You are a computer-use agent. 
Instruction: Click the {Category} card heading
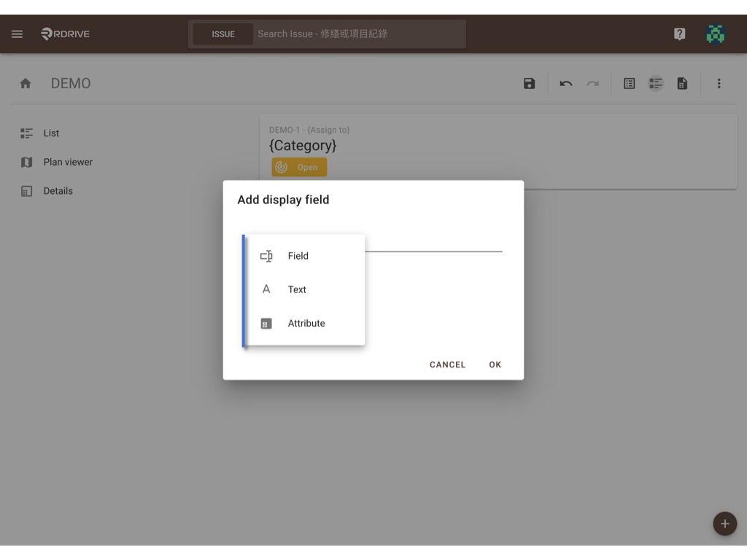click(303, 145)
